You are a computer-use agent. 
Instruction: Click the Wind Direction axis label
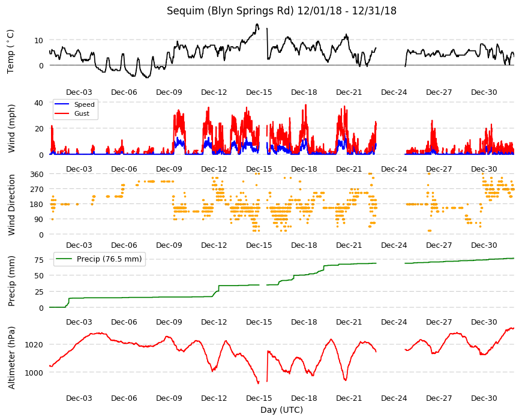[x=11, y=205]
